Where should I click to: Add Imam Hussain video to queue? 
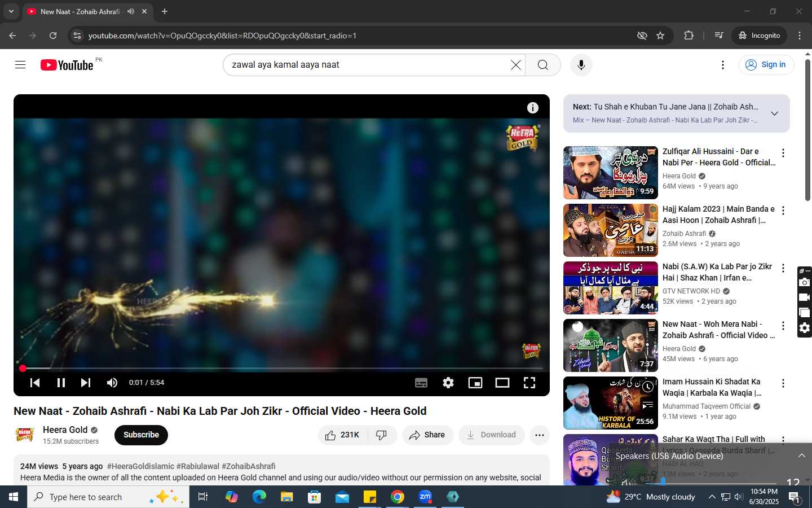point(648,405)
